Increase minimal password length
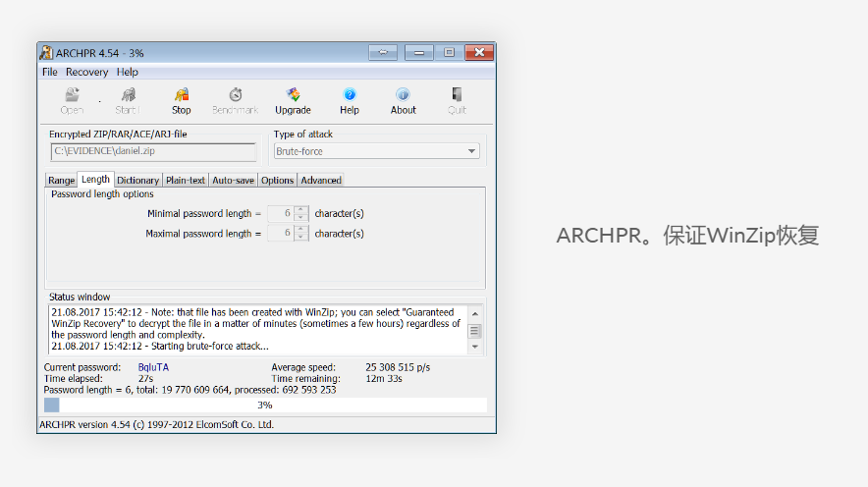The height and width of the screenshot is (487, 868). click(300, 209)
